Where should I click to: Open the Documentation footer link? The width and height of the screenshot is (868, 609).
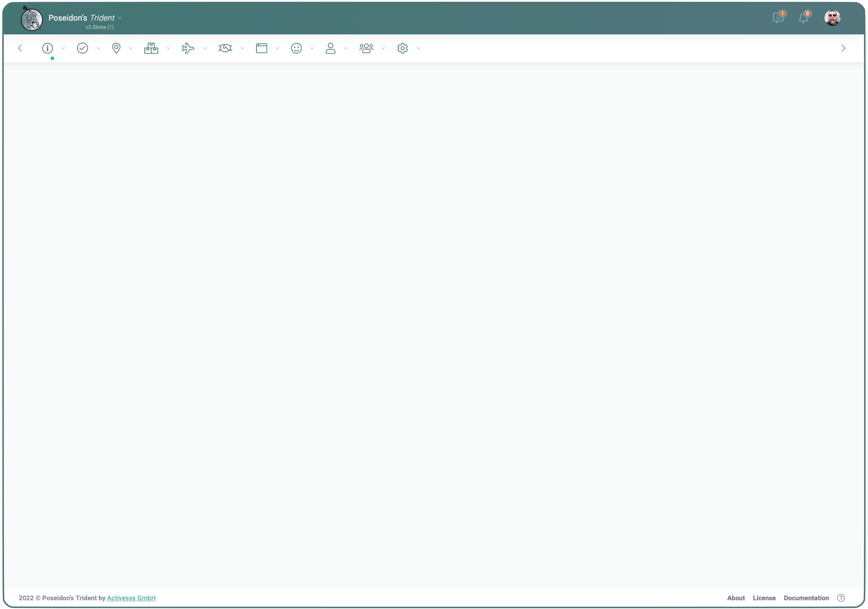806,598
